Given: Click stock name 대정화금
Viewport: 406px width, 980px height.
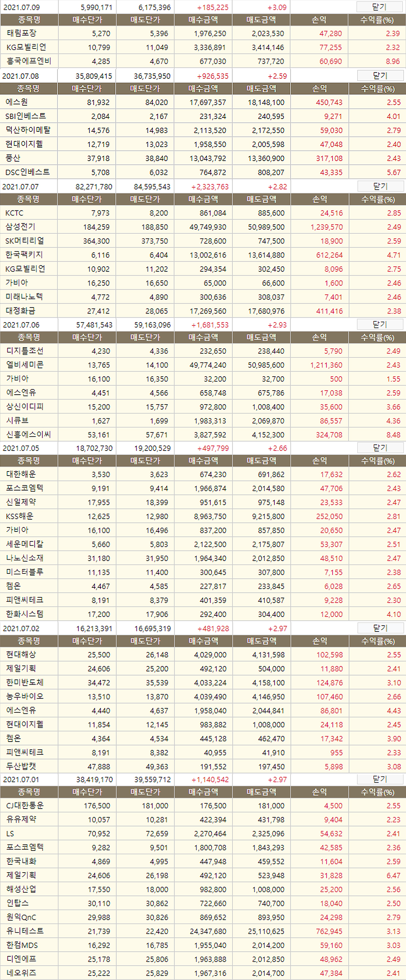Looking at the screenshot, I should point(21,311).
